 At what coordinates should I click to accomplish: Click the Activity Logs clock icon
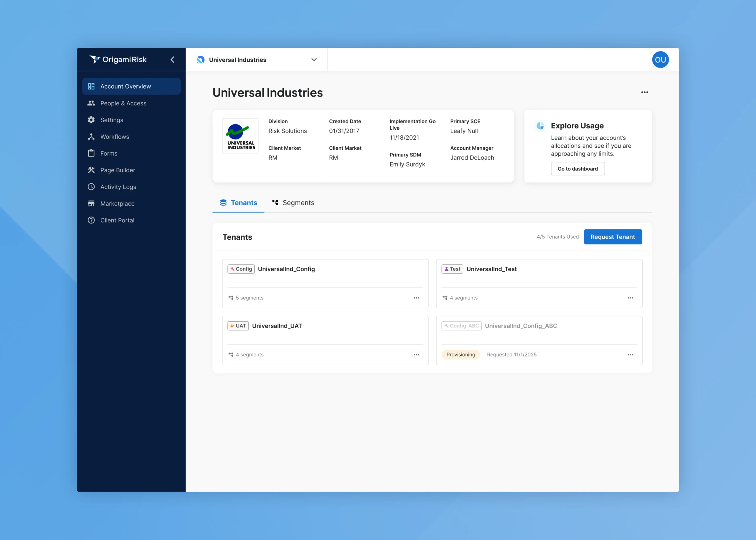tap(91, 187)
